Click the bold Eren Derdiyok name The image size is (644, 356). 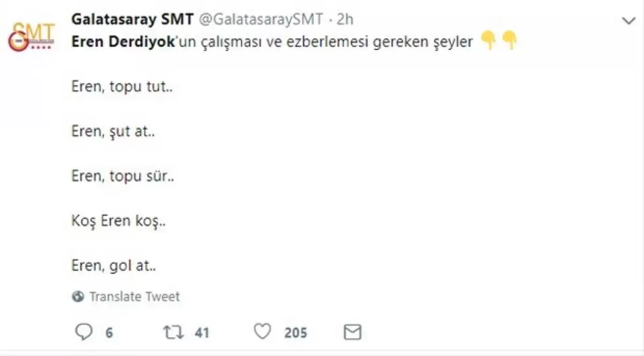123,42
